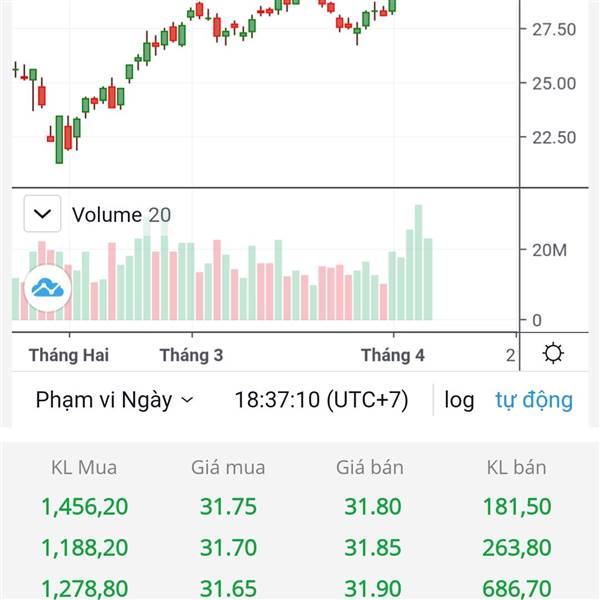Open chart settings gear icon
The width and height of the screenshot is (600, 600).
point(553,353)
